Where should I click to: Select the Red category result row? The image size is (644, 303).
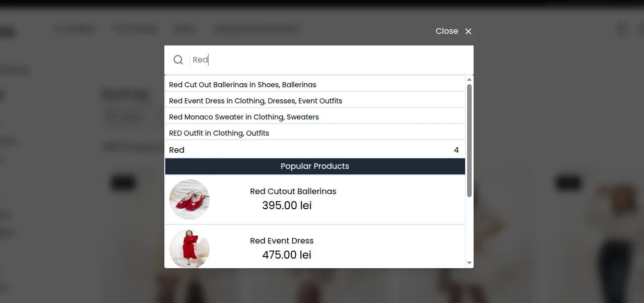point(177,150)
